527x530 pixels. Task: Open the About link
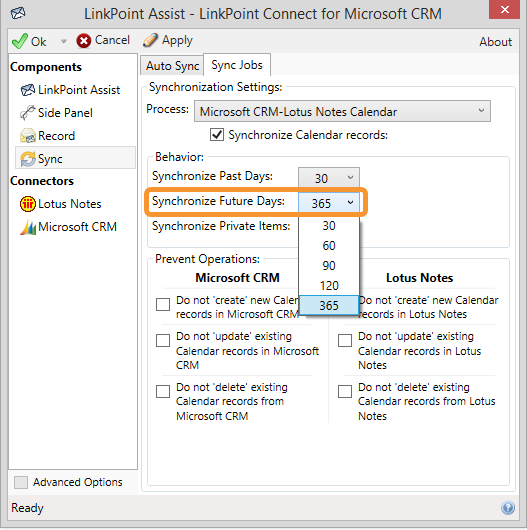tap(496, 42)
